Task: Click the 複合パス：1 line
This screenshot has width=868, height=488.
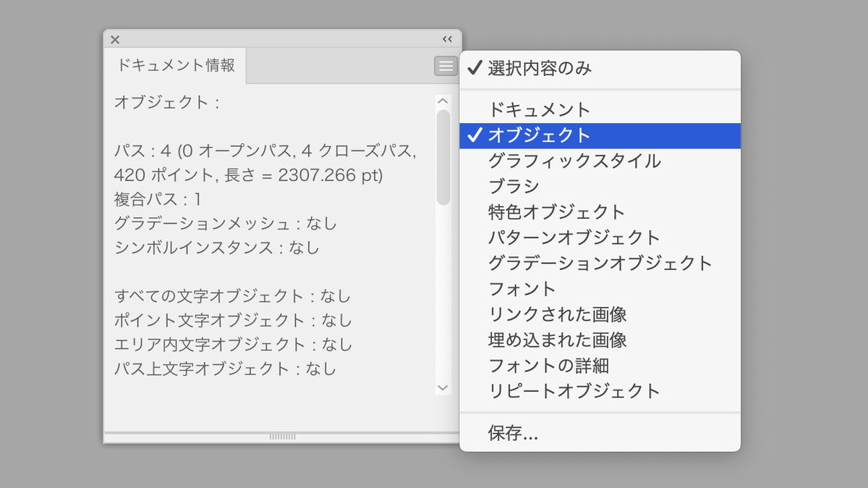Action: 158,199
